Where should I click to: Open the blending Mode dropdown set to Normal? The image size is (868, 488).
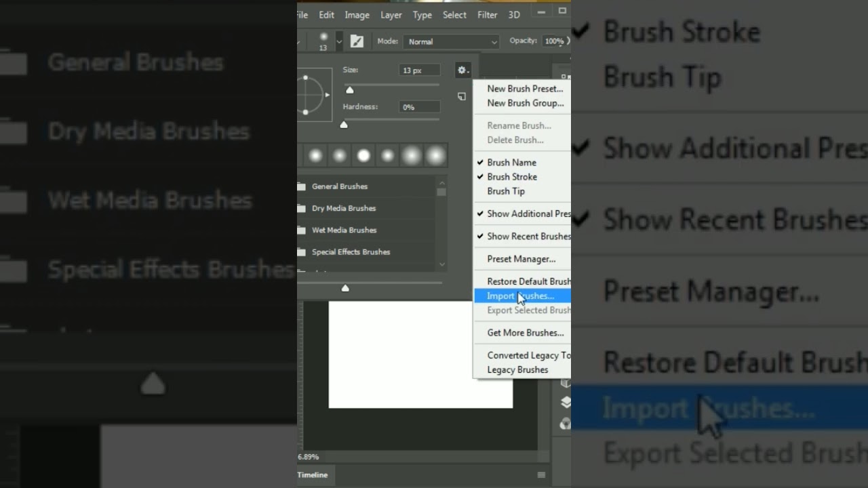452,41
